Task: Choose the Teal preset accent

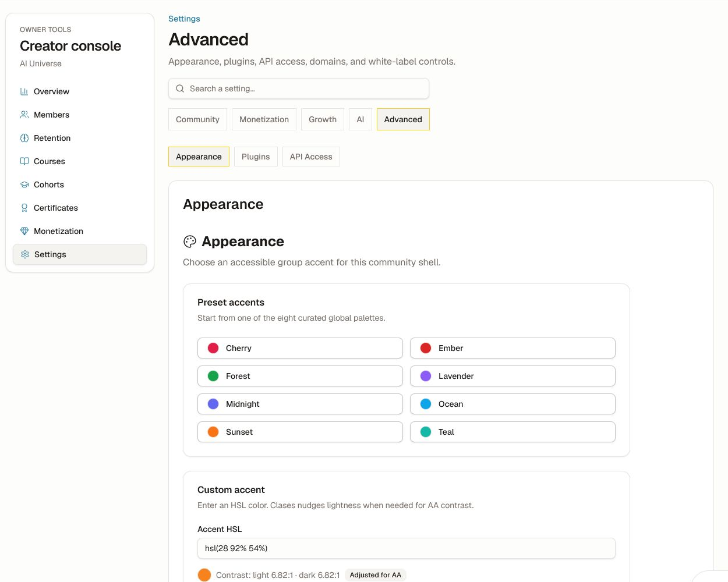Action: coord(513,432)
